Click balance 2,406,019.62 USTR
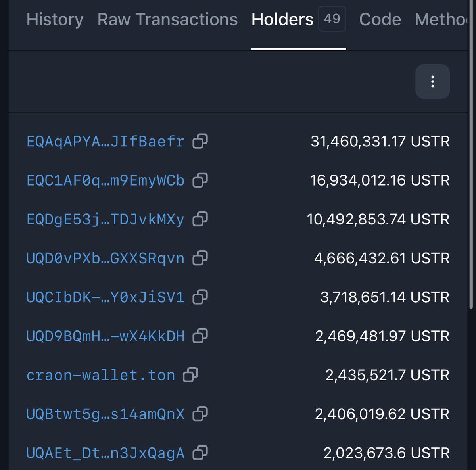This screenshot has width=476, height=470. 382,414
